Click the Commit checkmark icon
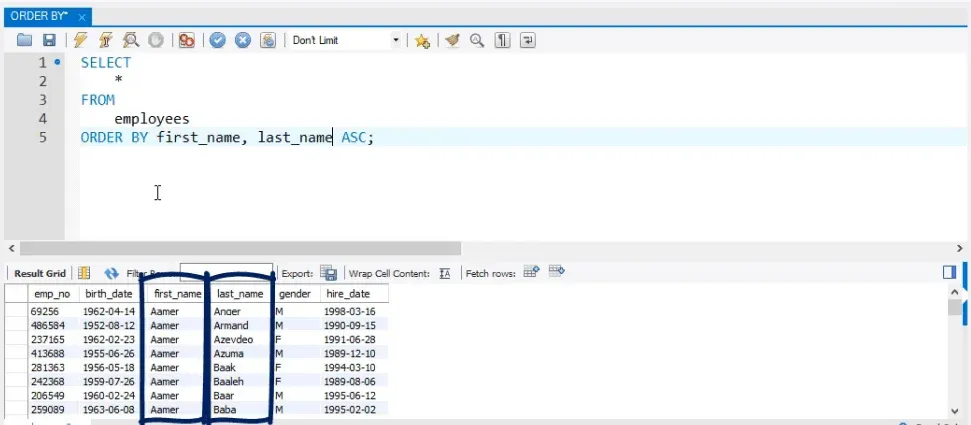This screenshot has height=425, width=971. click(x=217, y=41)
